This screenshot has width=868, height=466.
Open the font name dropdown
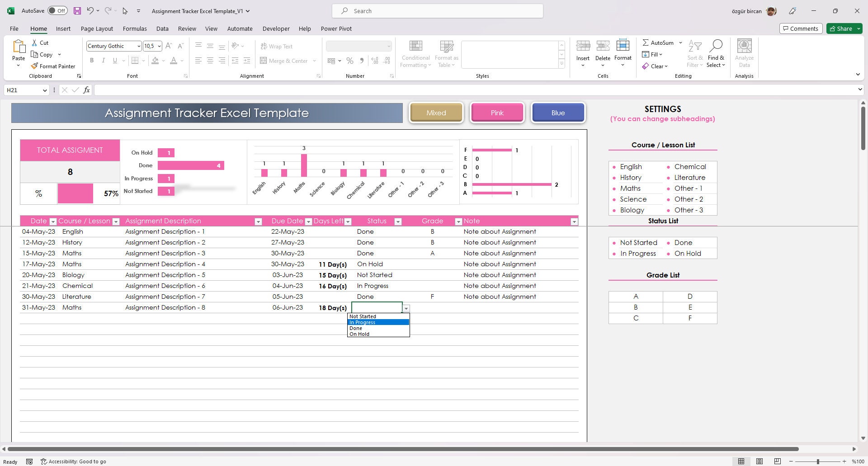[138, 46]
